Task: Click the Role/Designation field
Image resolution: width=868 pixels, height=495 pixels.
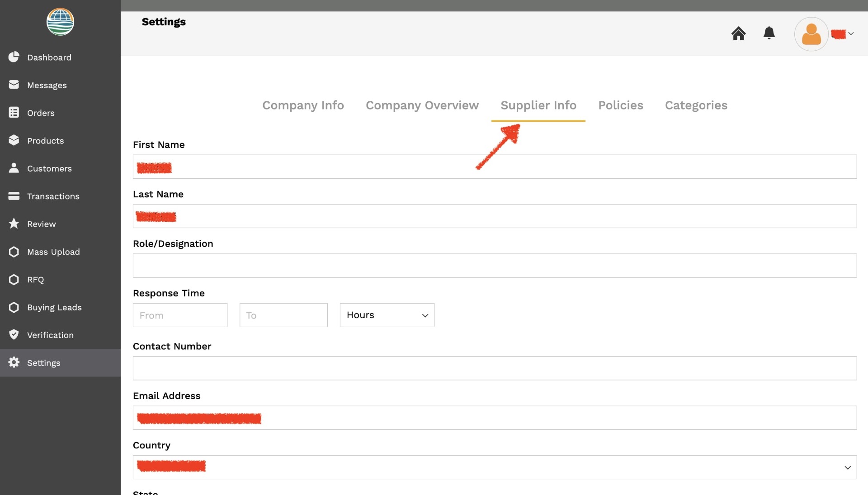Action: point(495,266)
